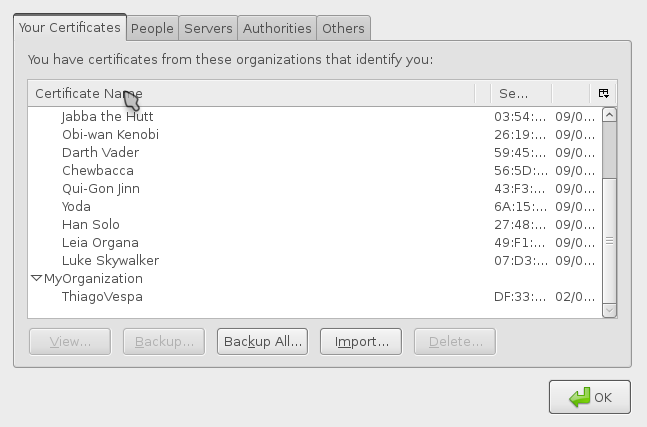This screenshot has width=647, height=427.
Task: Select the Darth Vader certificate
Action: click(314, 153)
